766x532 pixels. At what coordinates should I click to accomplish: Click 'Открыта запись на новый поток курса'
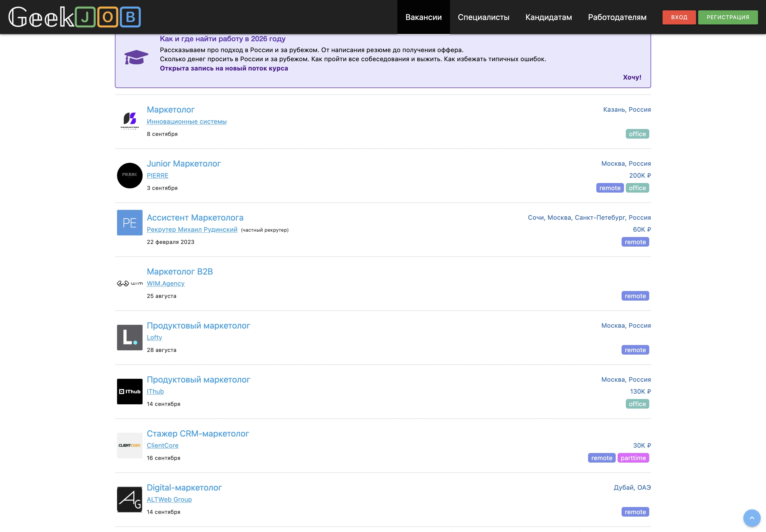[224, 68]
